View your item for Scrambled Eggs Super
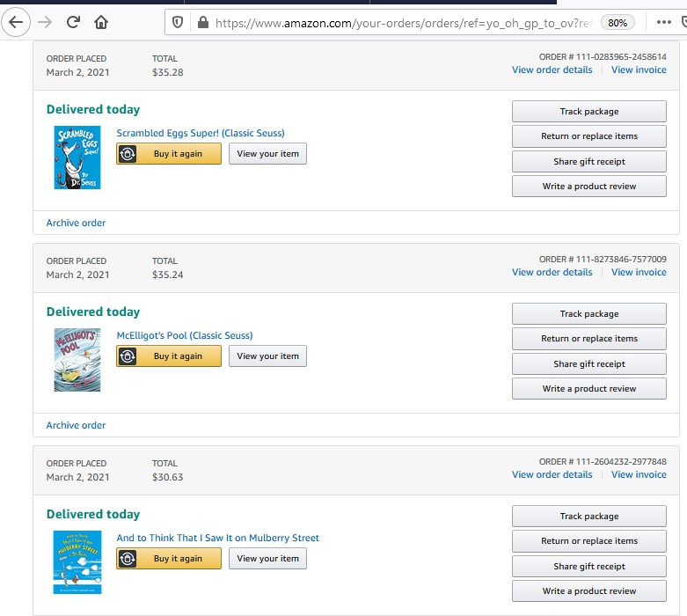 click(267, 154)
